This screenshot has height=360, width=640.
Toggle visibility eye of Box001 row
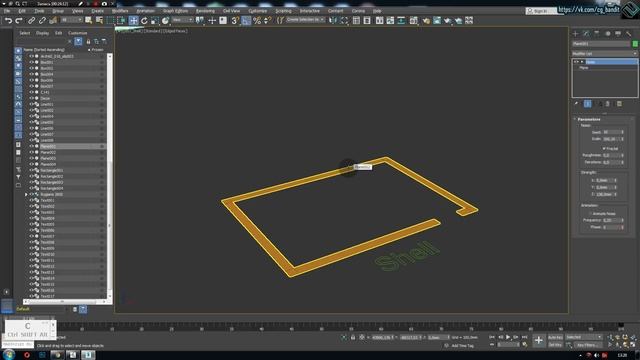tap(31, 62)
